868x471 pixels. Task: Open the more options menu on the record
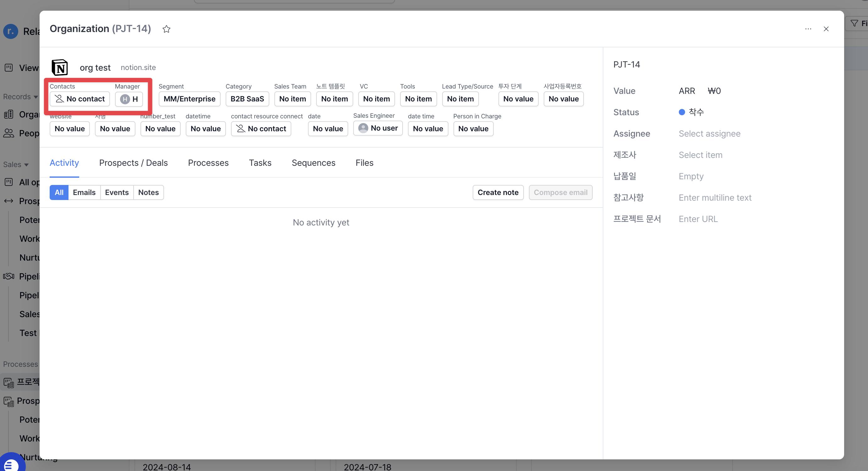(x=808, y=29)
